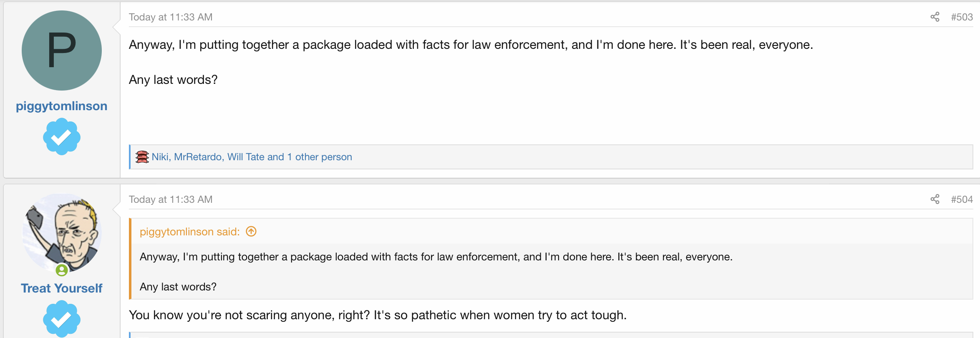Open post permalink #504
Image resolution: width=980 pixels, height=338 pixels.
point(962,199)
